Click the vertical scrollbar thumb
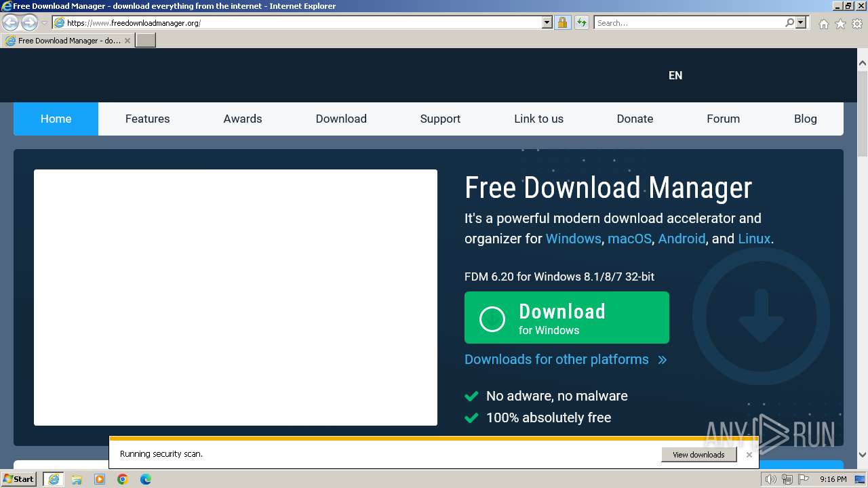The image size is (868, 488). pyautogui.click(x=862, y=113)
